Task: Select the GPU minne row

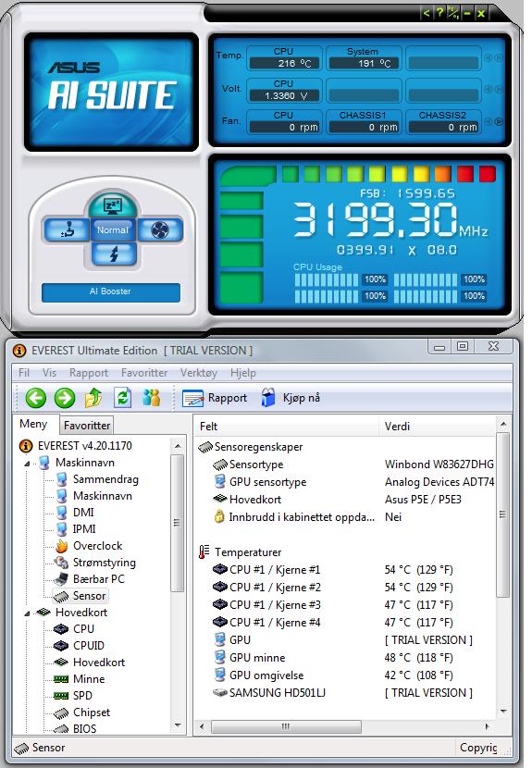Action: click(x=345, y=658)
